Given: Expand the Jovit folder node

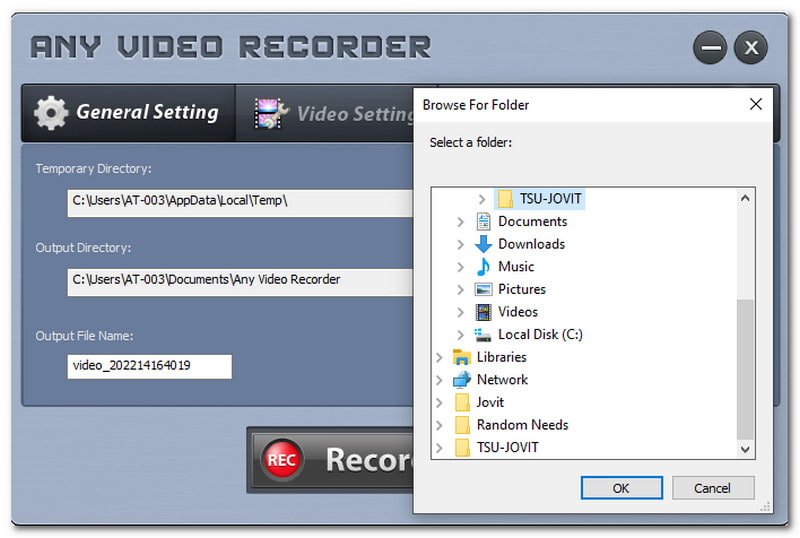Looking at the screenshot, I should click(439, 402).
